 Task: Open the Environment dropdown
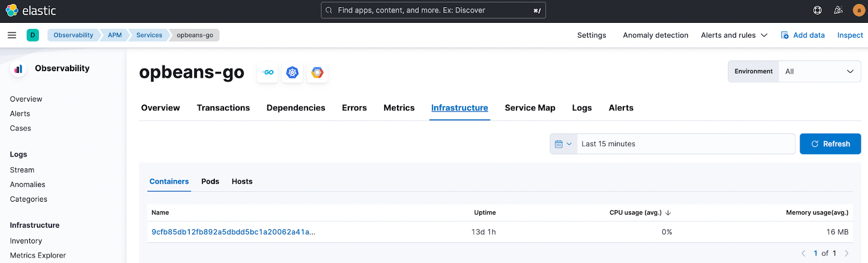coord(819,72)
